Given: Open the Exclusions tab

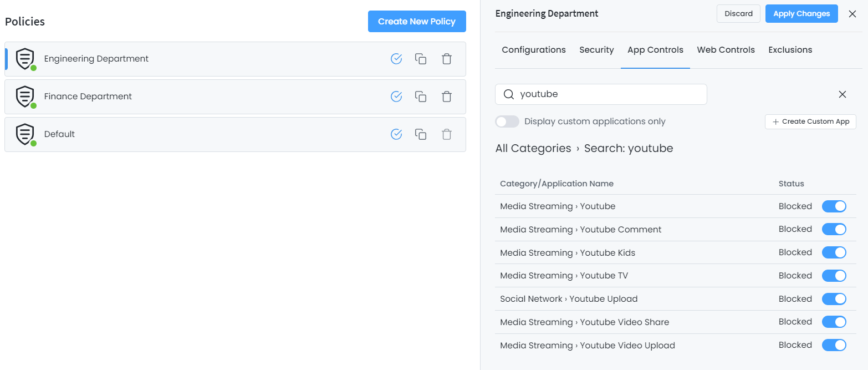Looking at the screenshot, I should click(x=790, y=50).
